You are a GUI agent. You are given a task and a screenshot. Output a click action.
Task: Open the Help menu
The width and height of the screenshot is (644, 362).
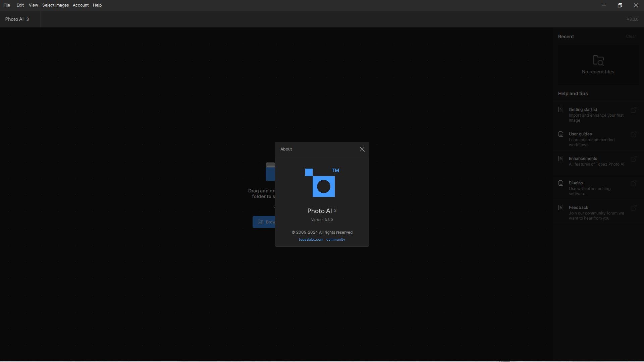97,5
